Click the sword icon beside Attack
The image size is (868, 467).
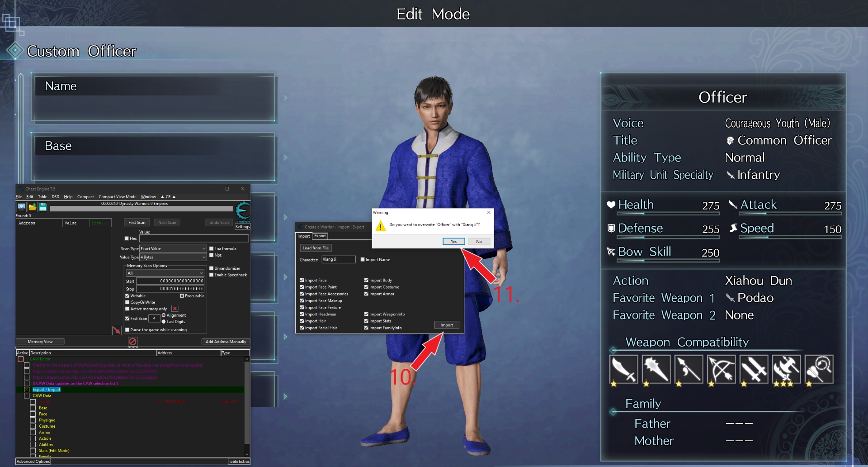point(733,205)
